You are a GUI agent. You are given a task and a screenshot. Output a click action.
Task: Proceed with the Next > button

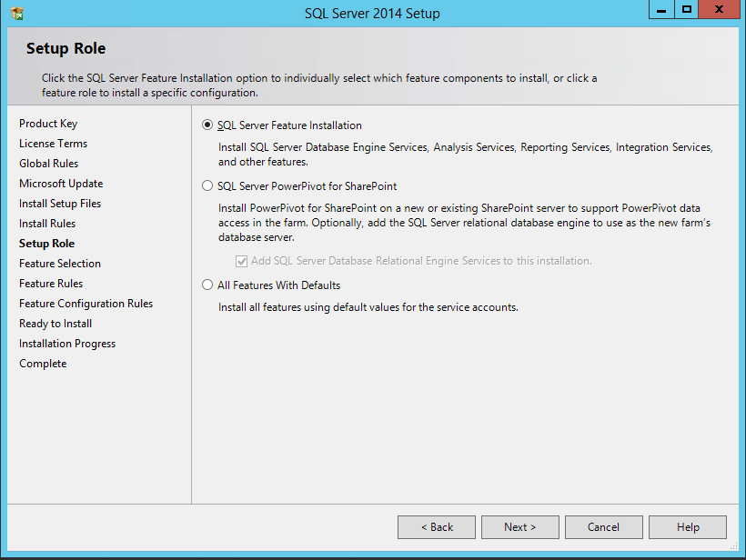[x=520, y=527]
